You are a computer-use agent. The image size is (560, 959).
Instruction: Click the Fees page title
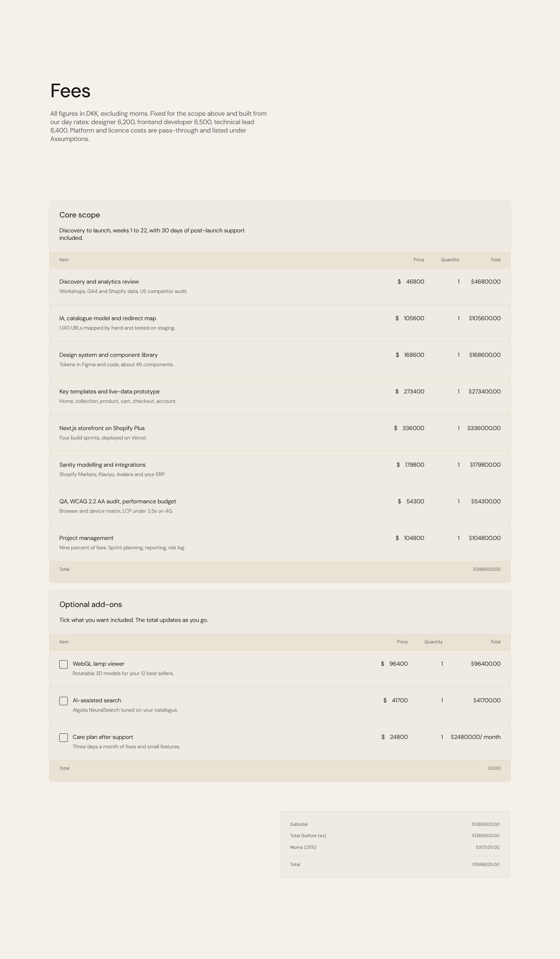coord(70,90)
